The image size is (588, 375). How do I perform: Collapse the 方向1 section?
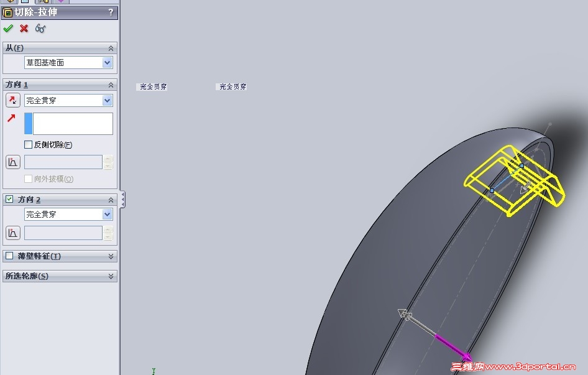(x=111, y=85)
